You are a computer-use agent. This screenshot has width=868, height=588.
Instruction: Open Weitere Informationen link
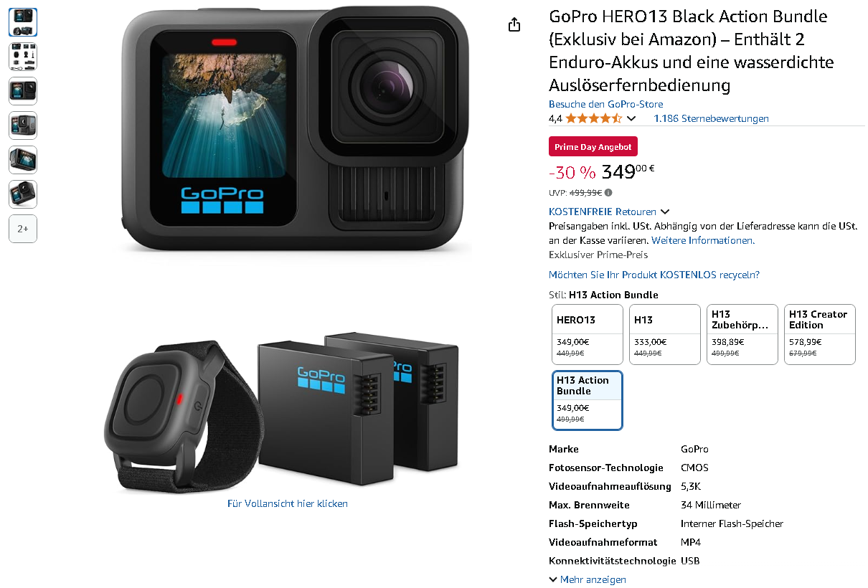pos(702,240)
